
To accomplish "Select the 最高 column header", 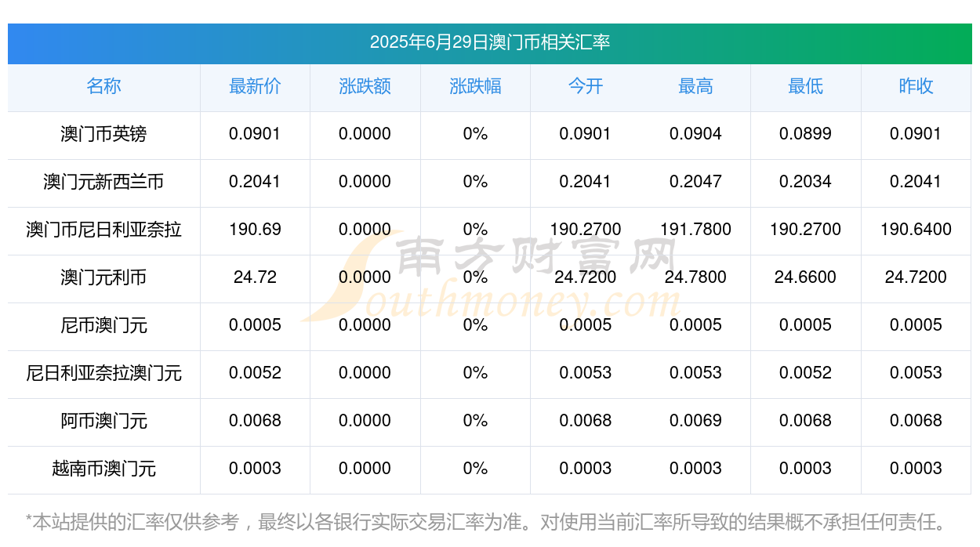I will pyautogui.click(x=695, y=86).
